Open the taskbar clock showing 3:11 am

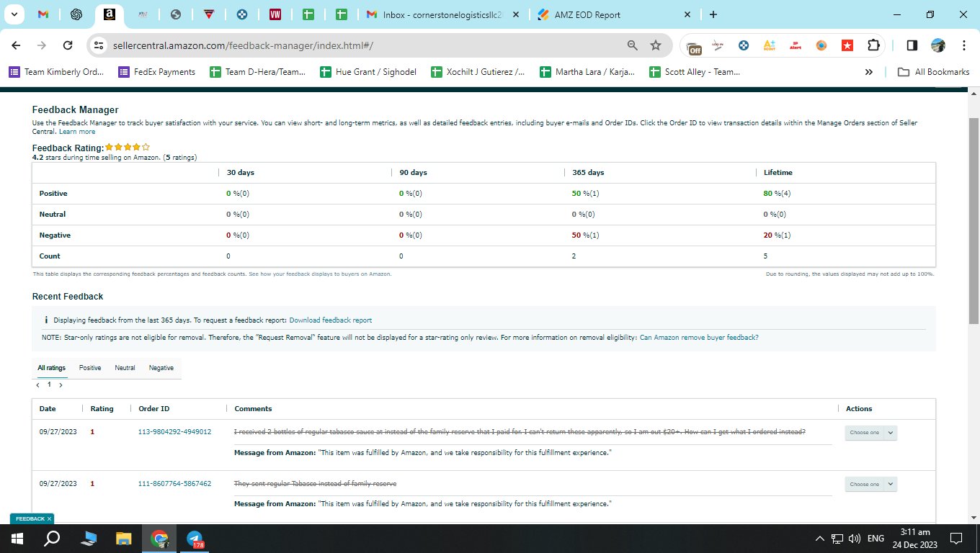pos(915,539)
